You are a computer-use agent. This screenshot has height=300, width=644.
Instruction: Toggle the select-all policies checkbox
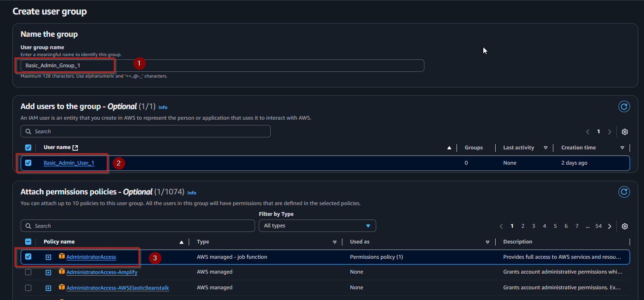coord(28,242)
